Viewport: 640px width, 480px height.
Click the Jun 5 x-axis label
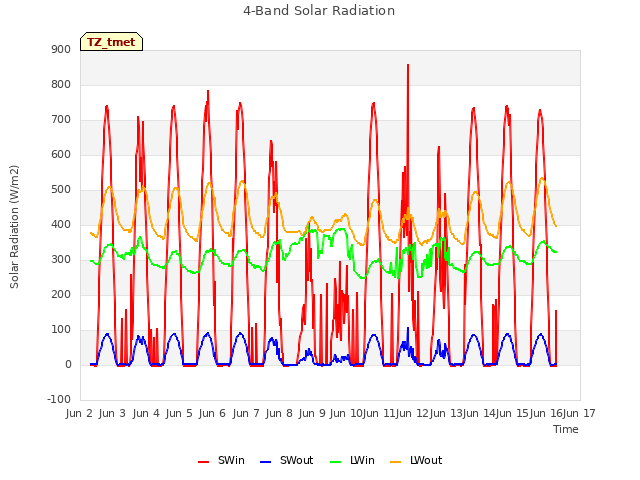click(x=179, y=413)
